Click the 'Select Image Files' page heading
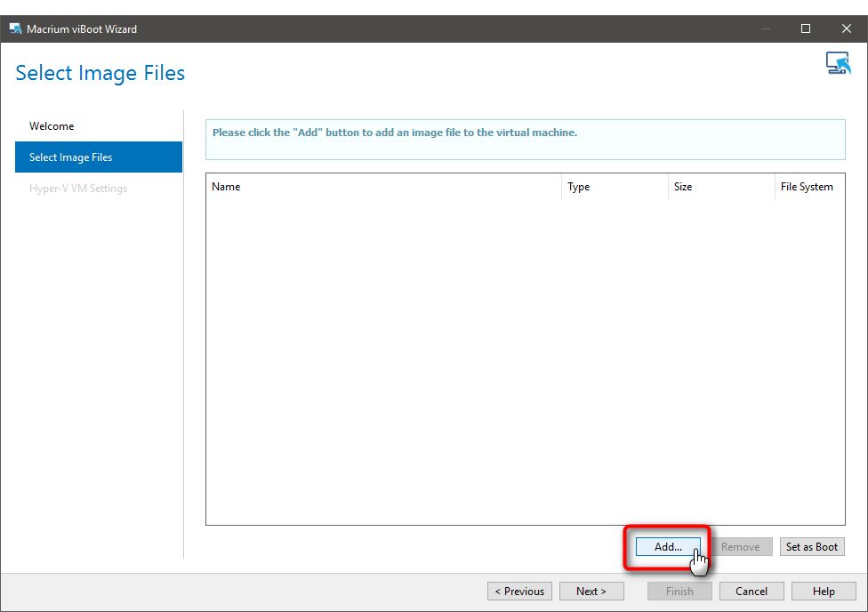This screenshot has width=868, height=612. pos(100,73)
